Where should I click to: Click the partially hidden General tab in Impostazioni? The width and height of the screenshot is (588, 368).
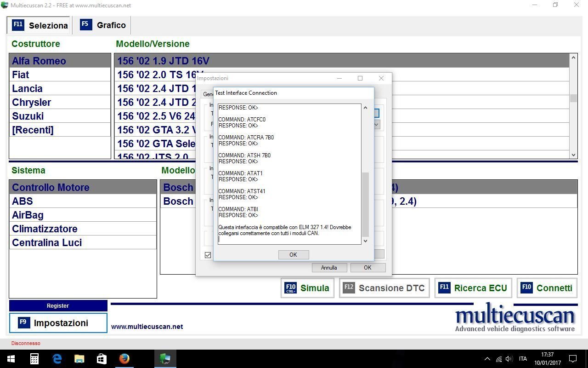coord(208,94)
